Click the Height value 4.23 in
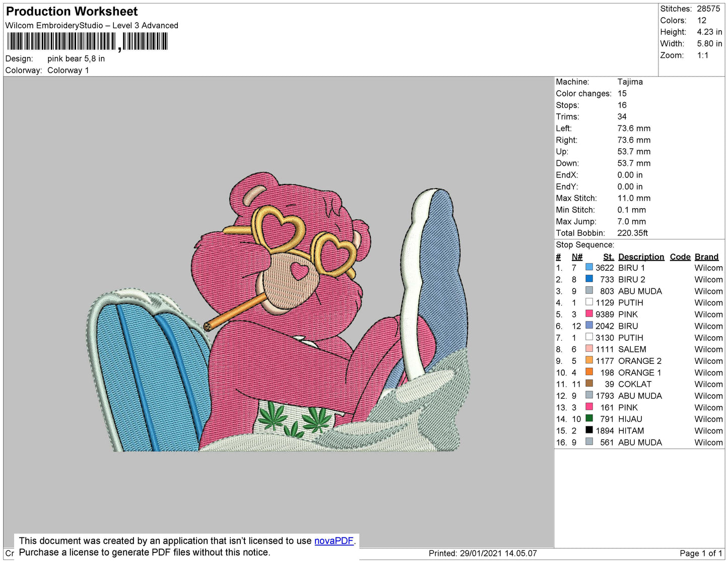Viewport: 728px width, 563px height. click(709, 32)
